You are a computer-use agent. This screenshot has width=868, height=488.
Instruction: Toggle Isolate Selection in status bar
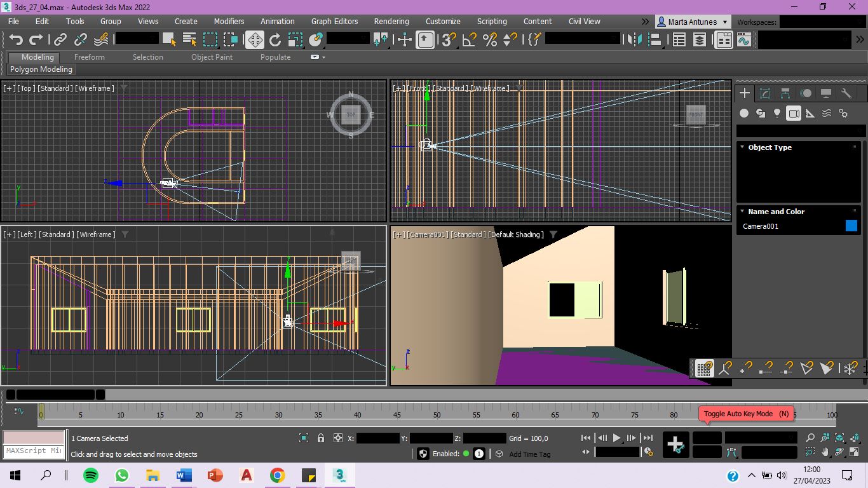click(304, 438)
